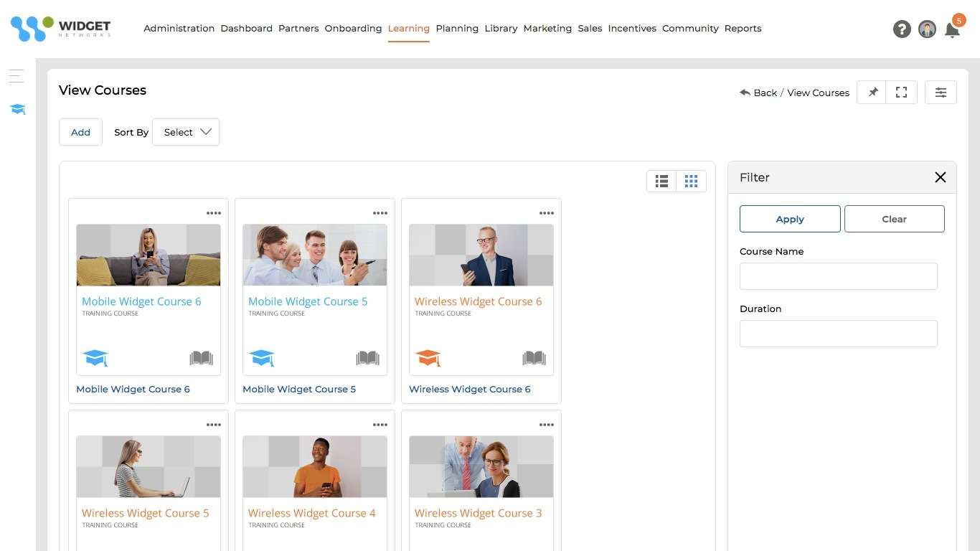
Task: Open the book icon on Mobile Widget Course 5
Action: click(x=367, y=358)
